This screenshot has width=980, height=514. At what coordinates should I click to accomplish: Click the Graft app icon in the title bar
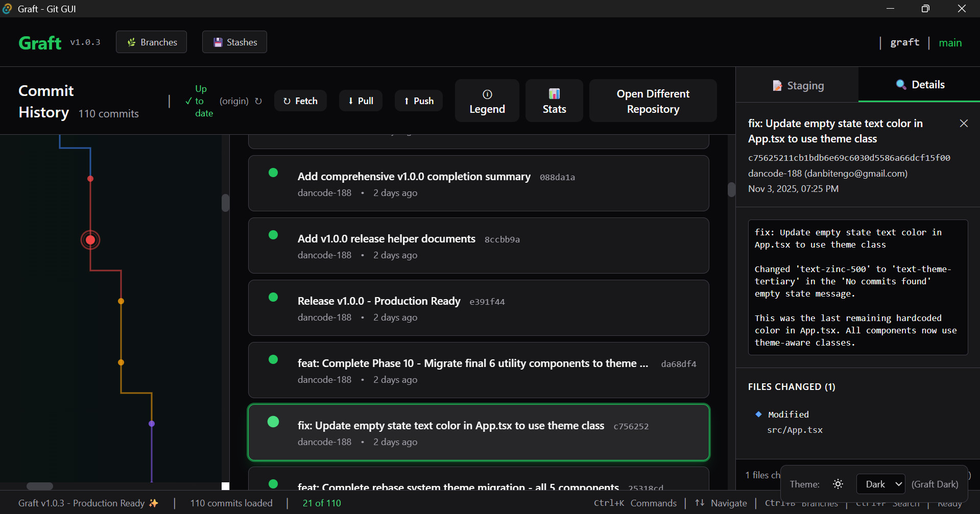7,9
